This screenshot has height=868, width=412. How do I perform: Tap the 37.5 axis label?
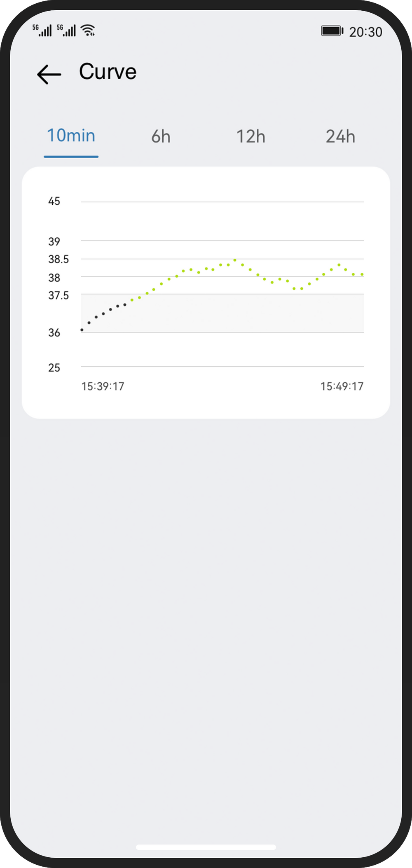click(x=59, y=296)
